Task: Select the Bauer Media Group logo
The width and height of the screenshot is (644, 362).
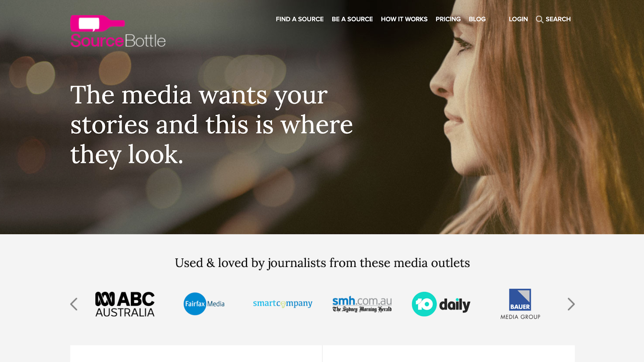Action: click(520, 304)
